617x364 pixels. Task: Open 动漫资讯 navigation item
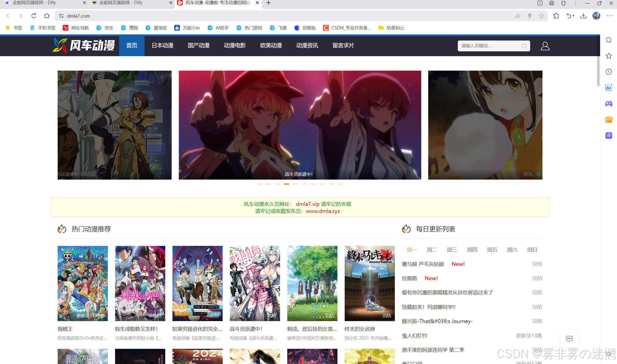point(307,46)
